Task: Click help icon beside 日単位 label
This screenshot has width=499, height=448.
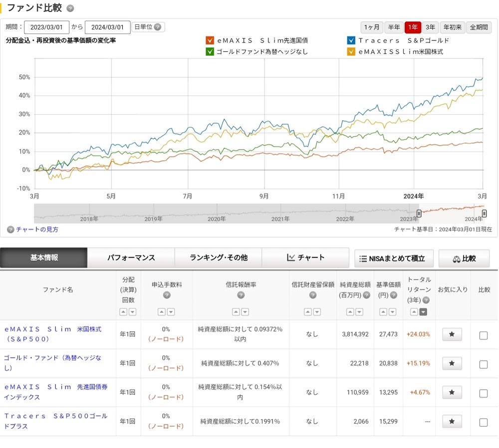Action: [157, 27]
